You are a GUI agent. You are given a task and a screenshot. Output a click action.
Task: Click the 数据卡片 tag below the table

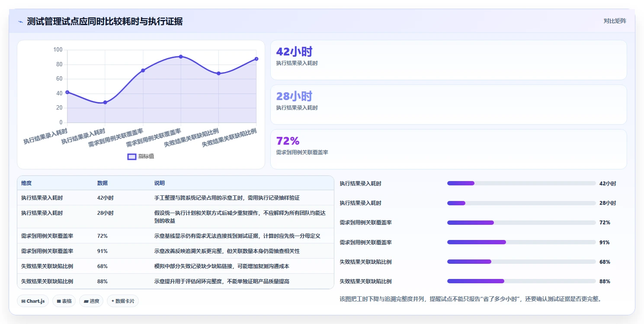coord(123,301)
